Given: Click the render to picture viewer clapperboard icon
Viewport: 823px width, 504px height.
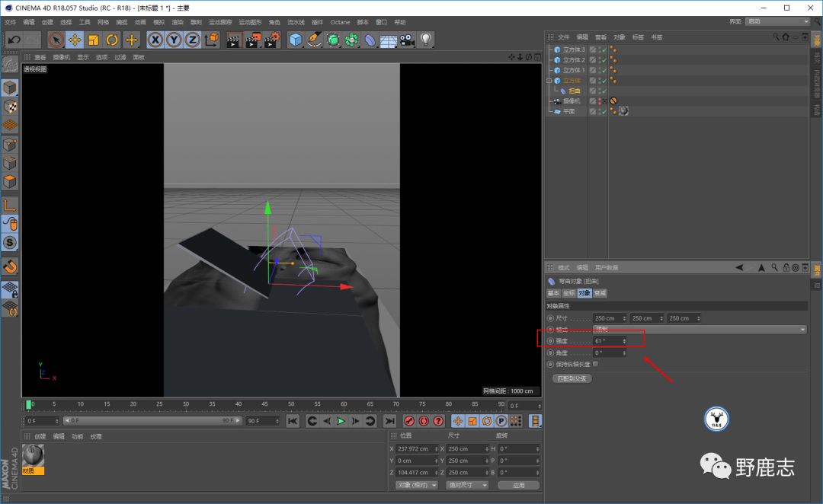Looking at the screenshot, I should point(253,40).
